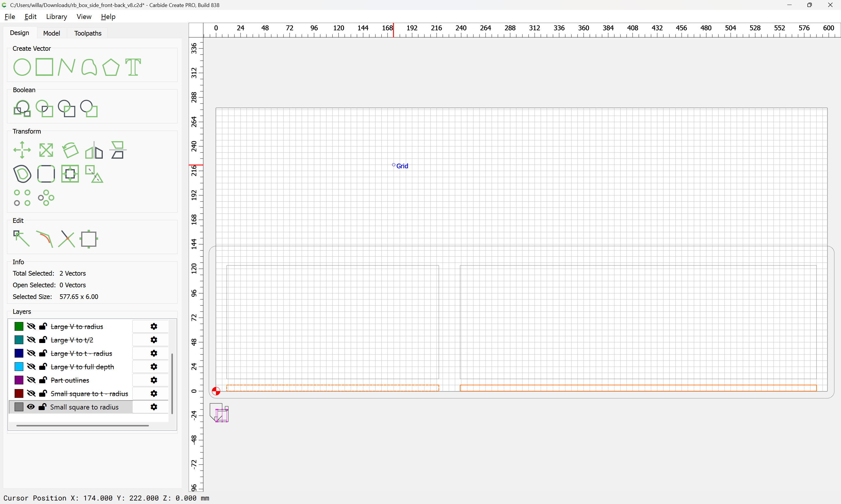Click the Trim Vectors scissors icon
Screen dimensions: 841x504
pyautogui.click(x=67, y=239)
